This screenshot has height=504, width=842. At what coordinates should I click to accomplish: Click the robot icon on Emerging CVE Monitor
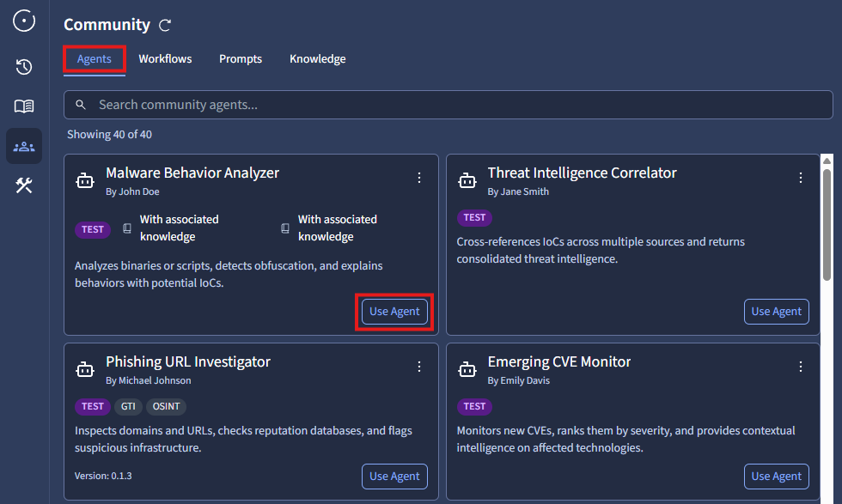click(467, 369)
